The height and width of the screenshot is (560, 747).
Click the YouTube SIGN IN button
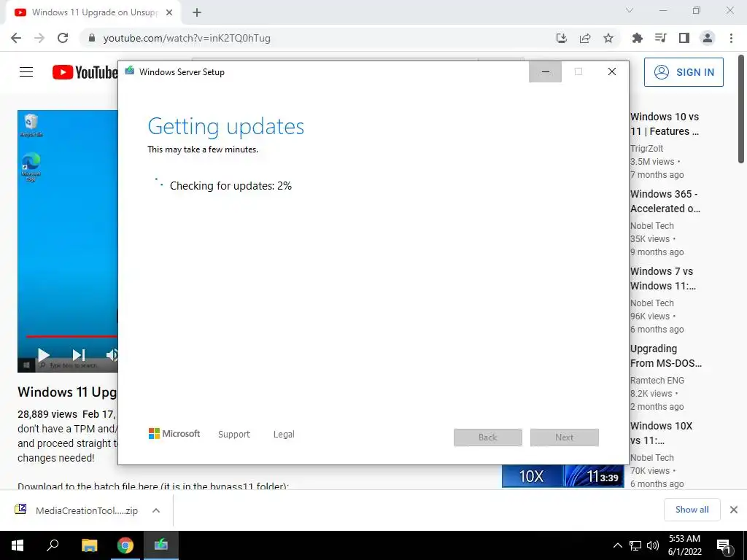click(x=684, y=72)
